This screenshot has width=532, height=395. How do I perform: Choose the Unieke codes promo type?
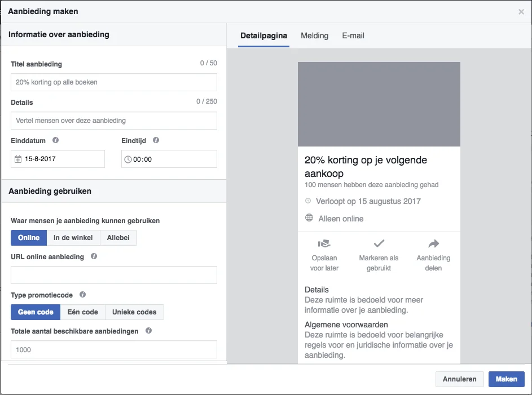coord(135,312)
